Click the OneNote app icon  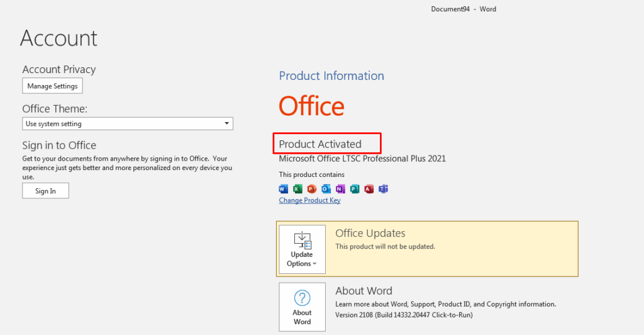tap(340, 189)
